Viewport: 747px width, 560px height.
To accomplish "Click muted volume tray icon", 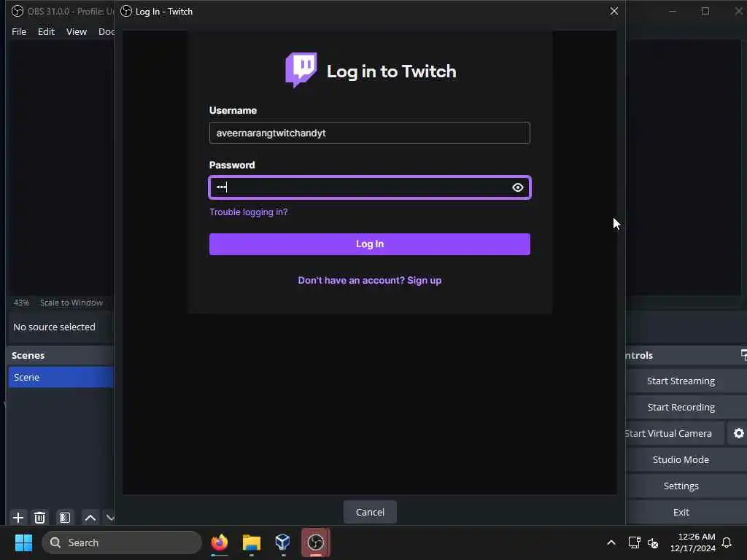I will pyautogui.click(x=653, y=542).
